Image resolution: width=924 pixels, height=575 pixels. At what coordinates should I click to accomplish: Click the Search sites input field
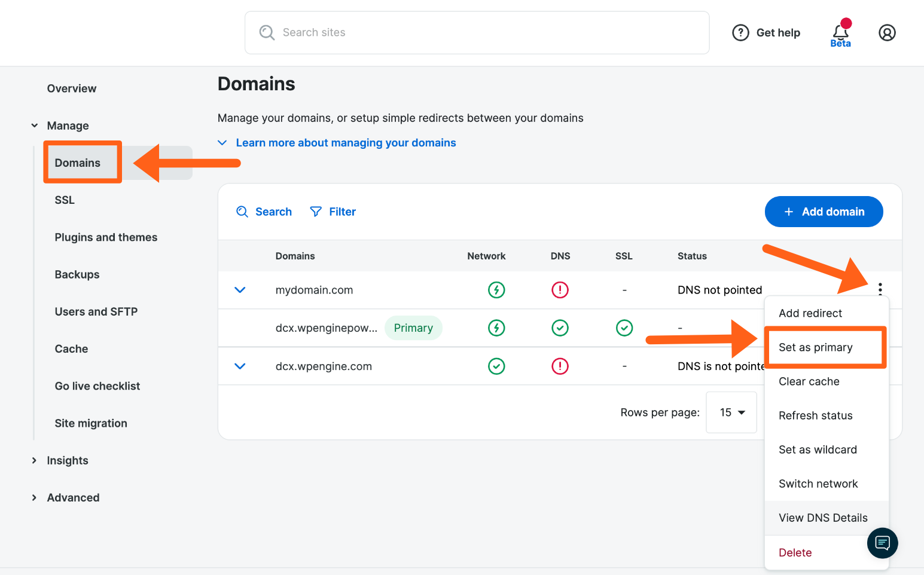477,32
